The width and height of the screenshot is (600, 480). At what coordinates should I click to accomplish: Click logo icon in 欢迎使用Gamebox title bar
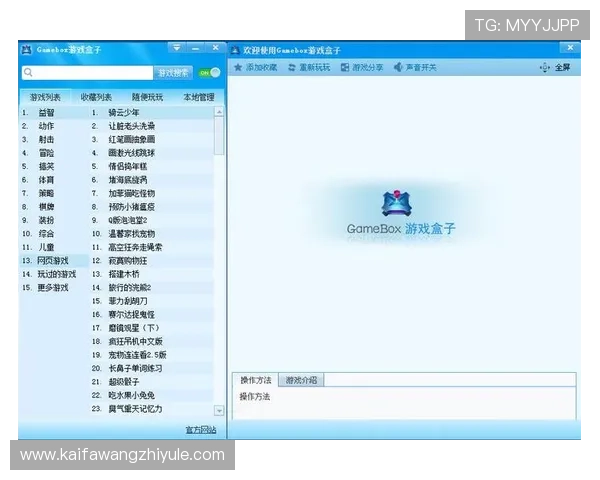click(x=235, y=50)
